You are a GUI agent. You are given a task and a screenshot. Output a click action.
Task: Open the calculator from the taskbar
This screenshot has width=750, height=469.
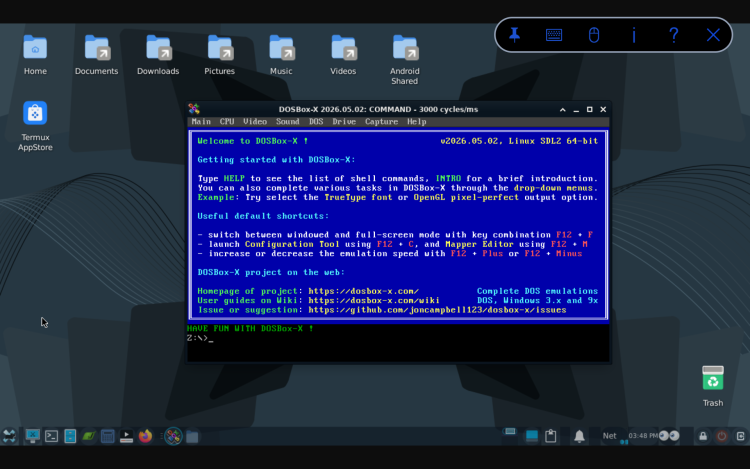(x=108, y=436)
